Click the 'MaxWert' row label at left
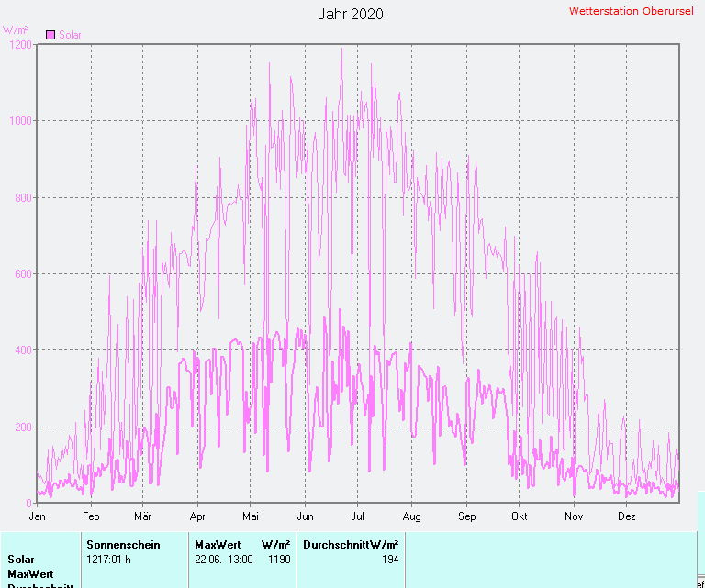The width and height of the screenshot is (705, 588). tap(30, 574)
